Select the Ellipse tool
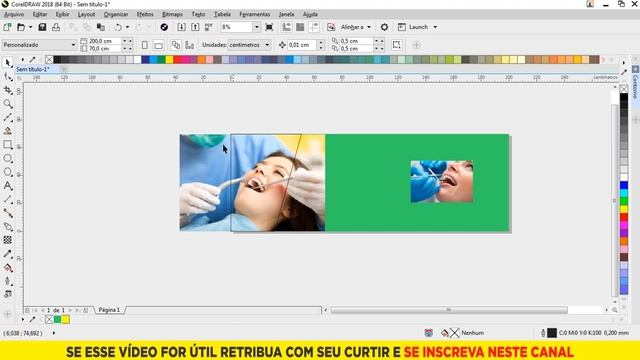Viewport: 640px width, 360px height. (x=7, y=158)
